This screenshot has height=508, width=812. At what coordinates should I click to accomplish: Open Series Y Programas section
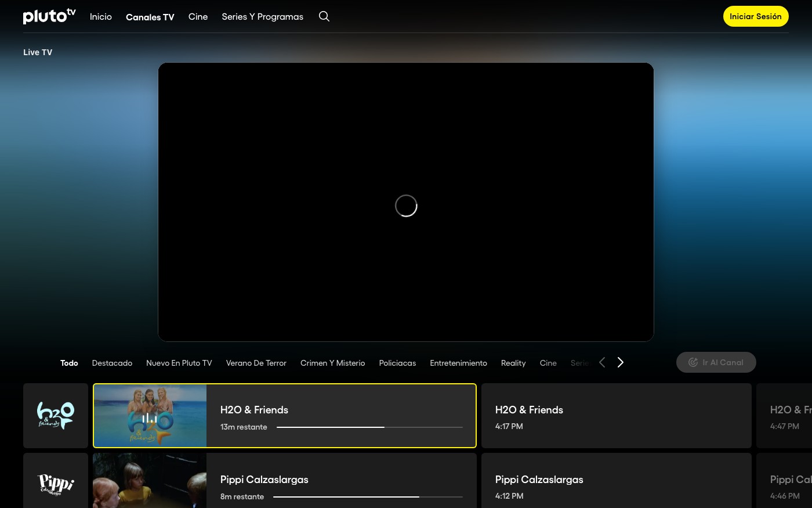[x=262, y=17]
